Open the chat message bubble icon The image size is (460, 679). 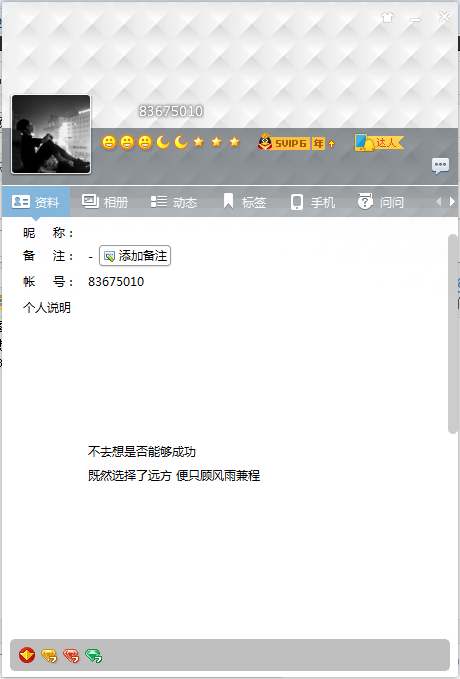tap(440, 166)
